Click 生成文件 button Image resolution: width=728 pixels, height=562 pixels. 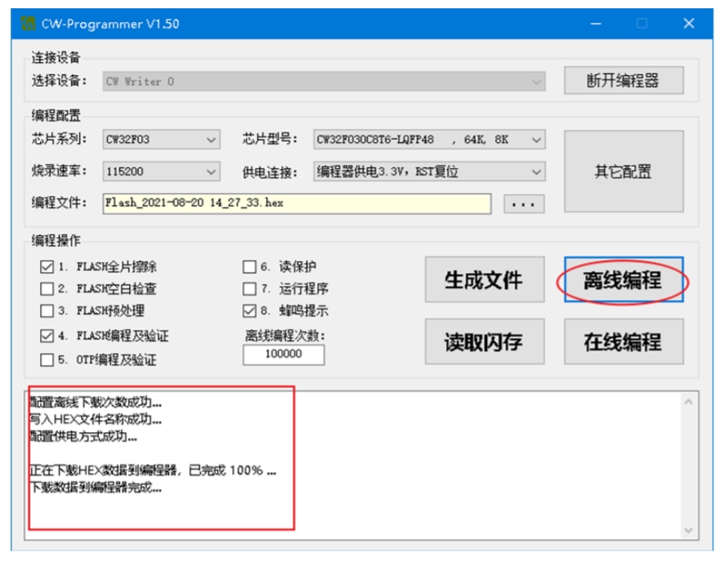(x=485, y=280)
